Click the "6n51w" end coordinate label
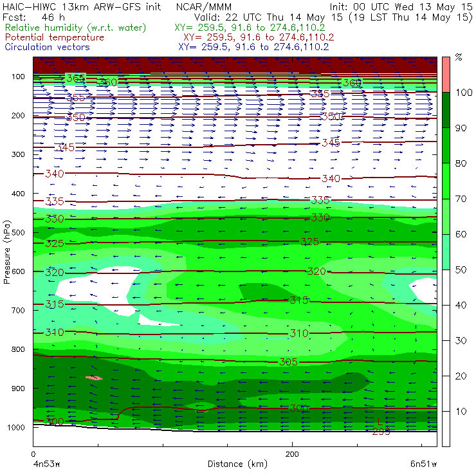476x476 pixels. [423, 464]
